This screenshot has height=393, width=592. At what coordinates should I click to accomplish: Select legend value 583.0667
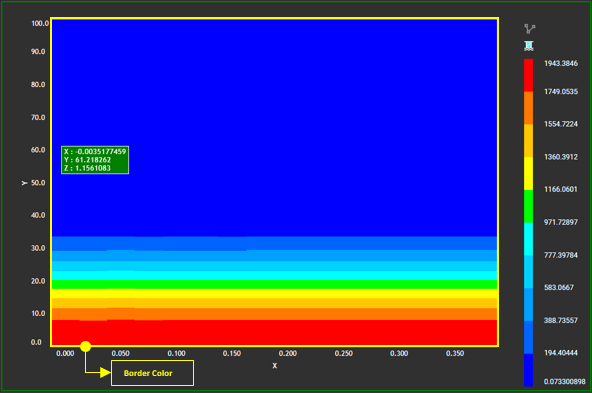[x=559, y=288]
